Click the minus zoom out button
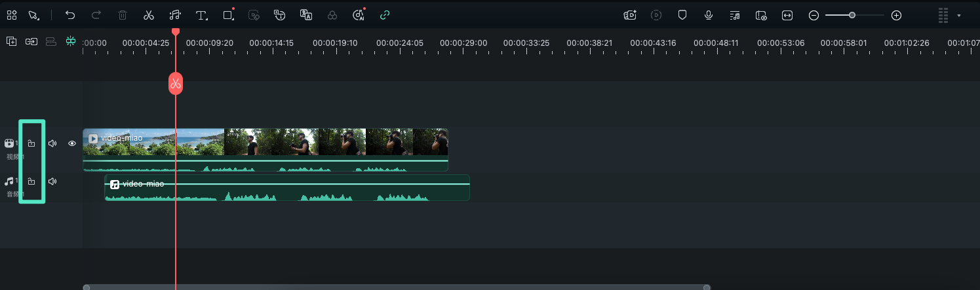980x290 pixels. (813, 15)
